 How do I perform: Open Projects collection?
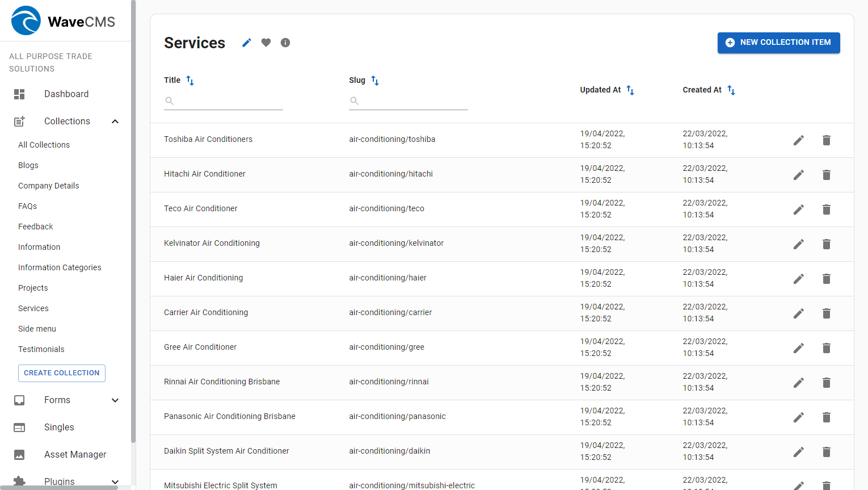tap(33, 288)
